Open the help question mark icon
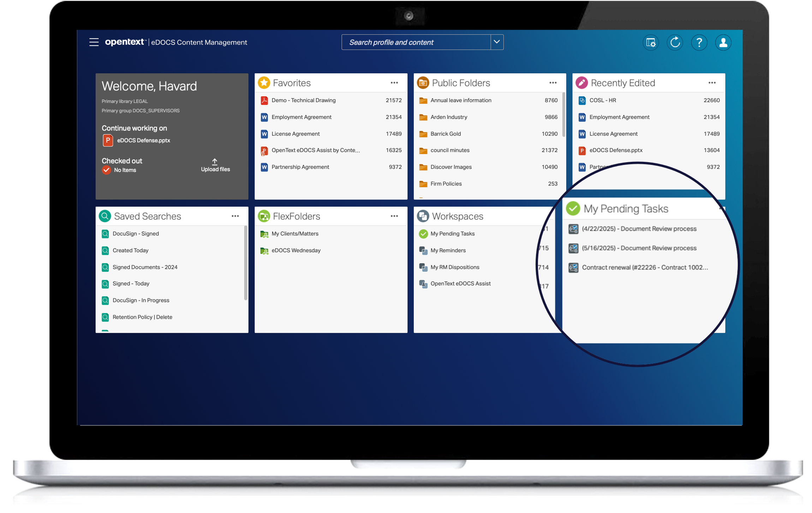This screenshot has width=812, height=513. point(698,42)
